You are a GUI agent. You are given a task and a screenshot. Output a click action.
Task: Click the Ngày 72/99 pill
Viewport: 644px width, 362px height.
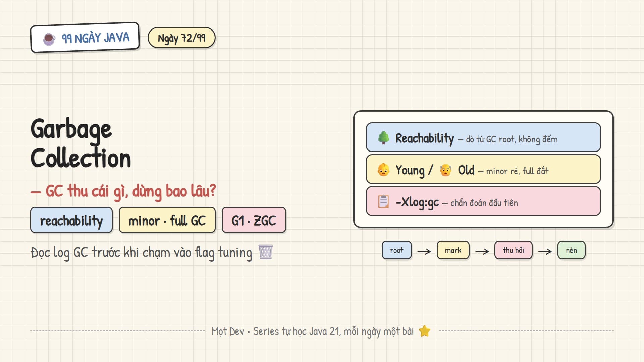point(181,38)
